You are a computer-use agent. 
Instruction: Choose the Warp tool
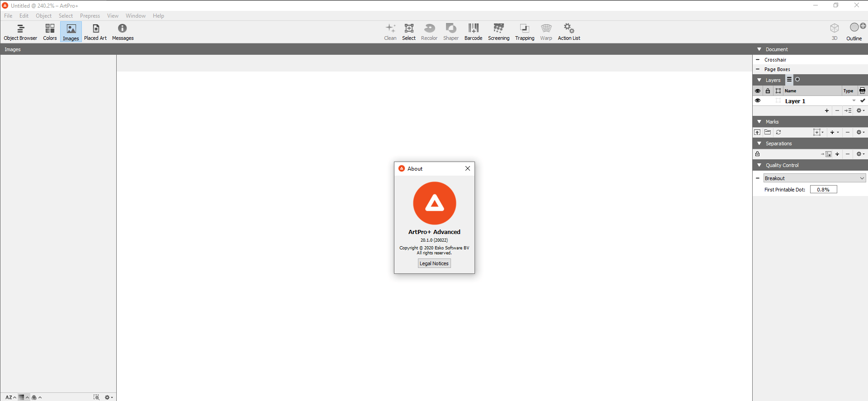point(546,32)
